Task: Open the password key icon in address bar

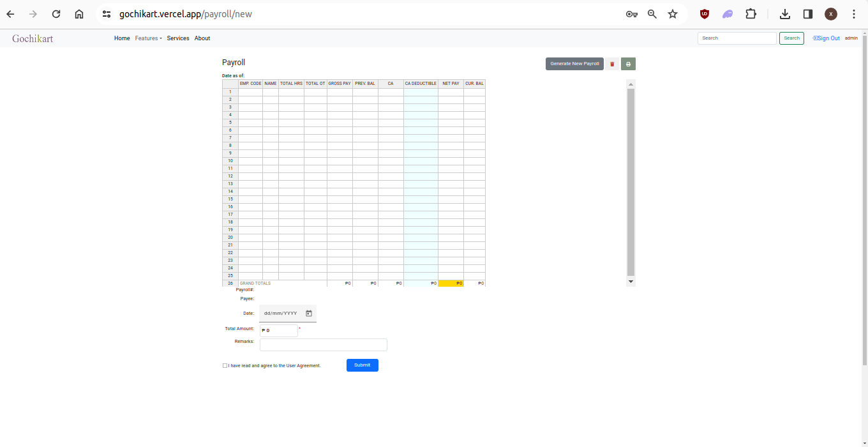Action: (631, 14)
